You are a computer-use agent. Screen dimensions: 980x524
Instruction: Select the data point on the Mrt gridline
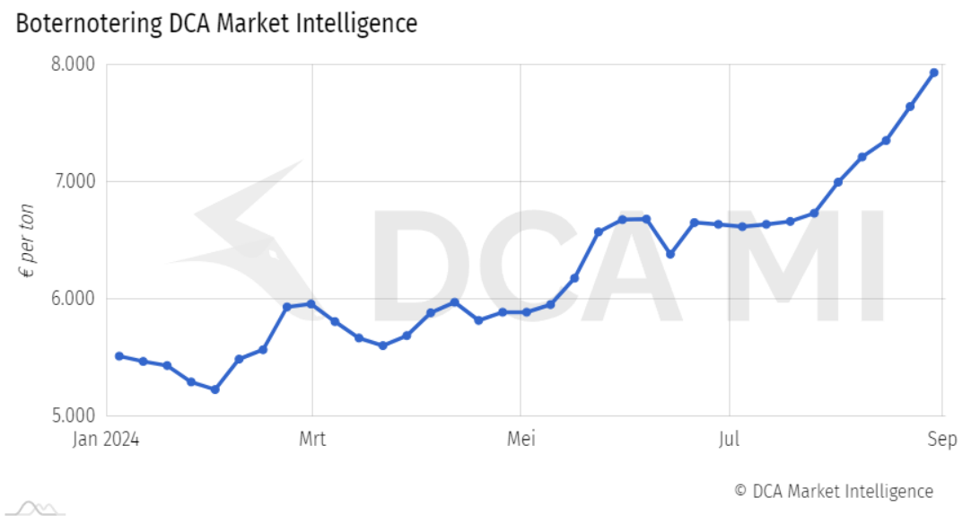point(311,304)
